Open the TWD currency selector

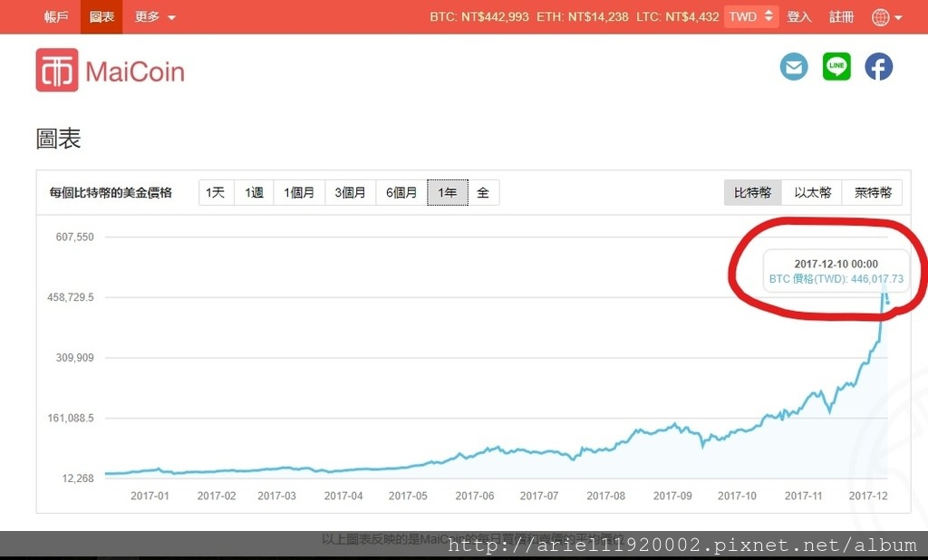751,16
